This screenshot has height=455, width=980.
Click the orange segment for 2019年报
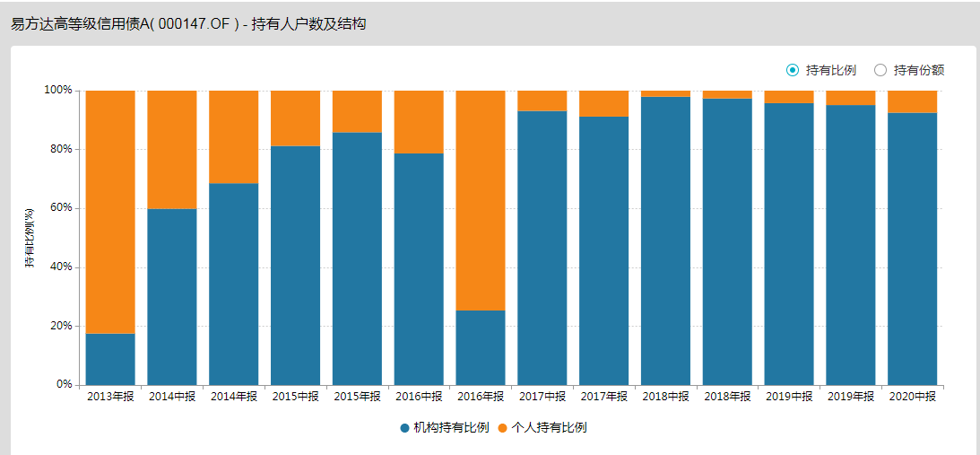coord(851,98)
